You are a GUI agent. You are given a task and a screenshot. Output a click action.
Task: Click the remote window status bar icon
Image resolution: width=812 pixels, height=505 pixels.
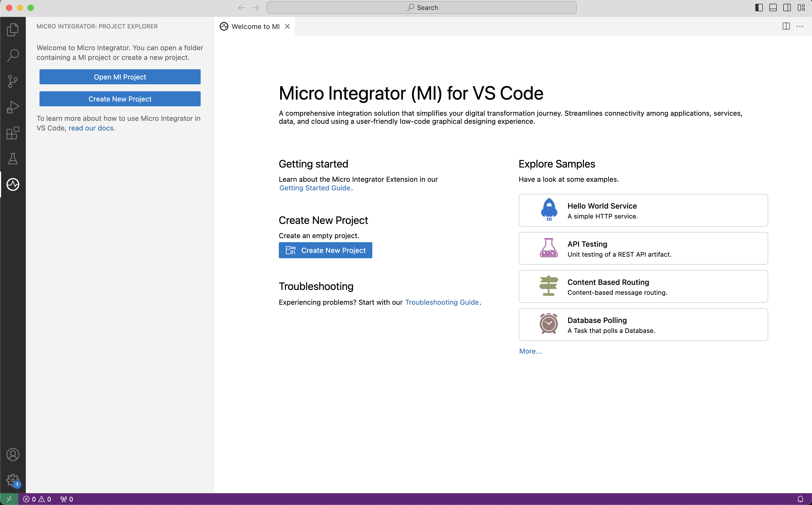point(9,499)
